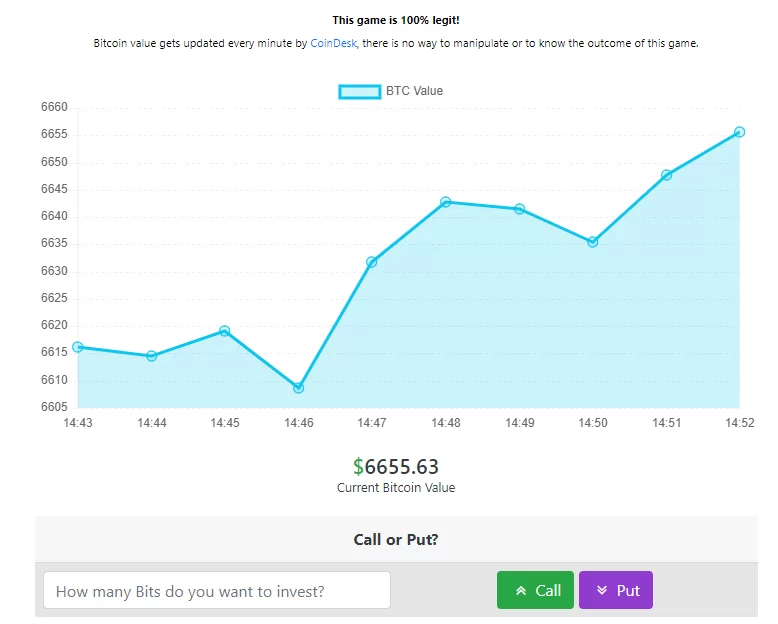Click the purple Put button
The height and width of the screenshot is (624, 778).
[616, 590]
